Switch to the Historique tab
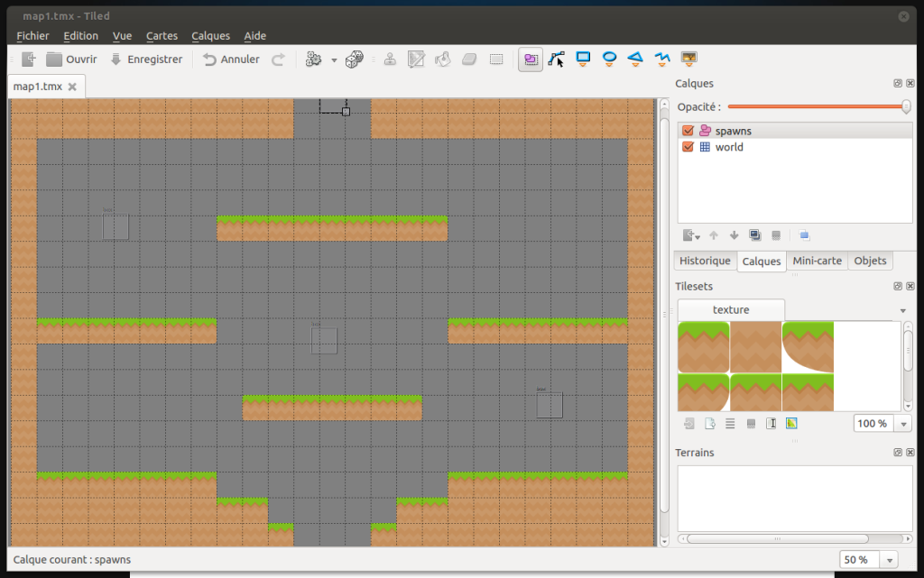924x578 pixels. [705, 261]
